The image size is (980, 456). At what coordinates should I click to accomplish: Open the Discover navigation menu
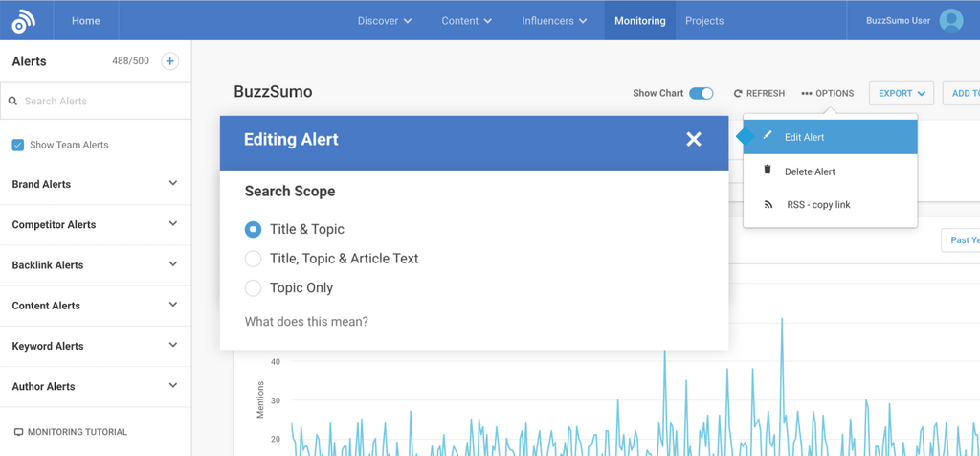coord(384,20)
